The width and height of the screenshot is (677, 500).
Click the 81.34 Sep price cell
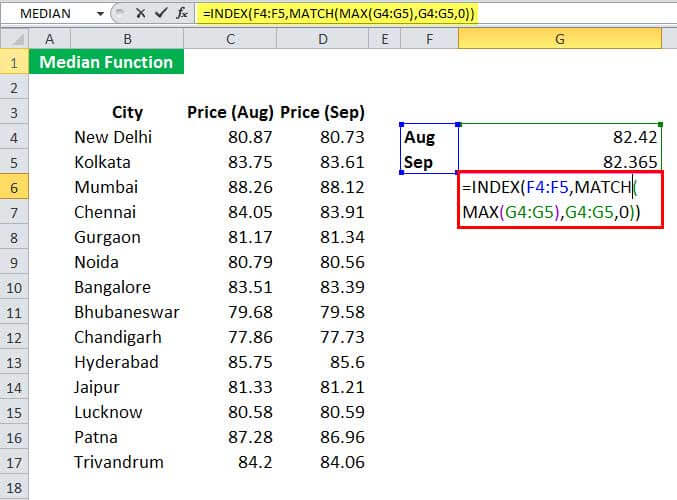[323, 237]
